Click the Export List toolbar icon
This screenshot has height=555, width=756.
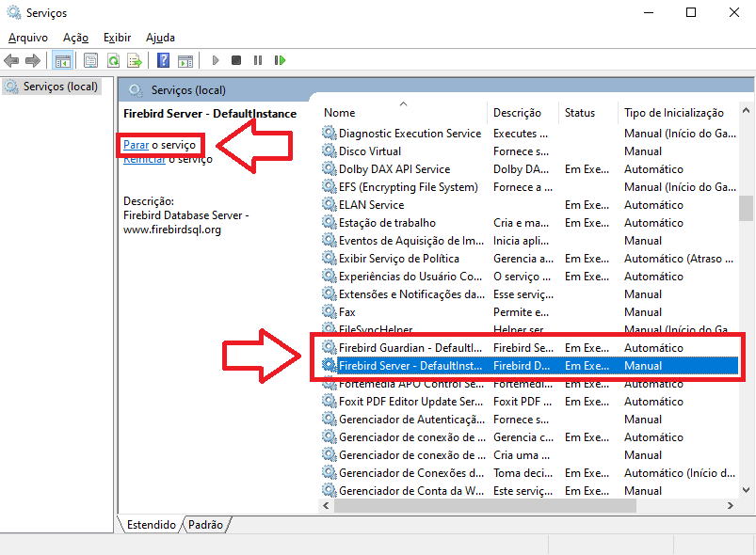pyautogui.click(x=135, y=60)
